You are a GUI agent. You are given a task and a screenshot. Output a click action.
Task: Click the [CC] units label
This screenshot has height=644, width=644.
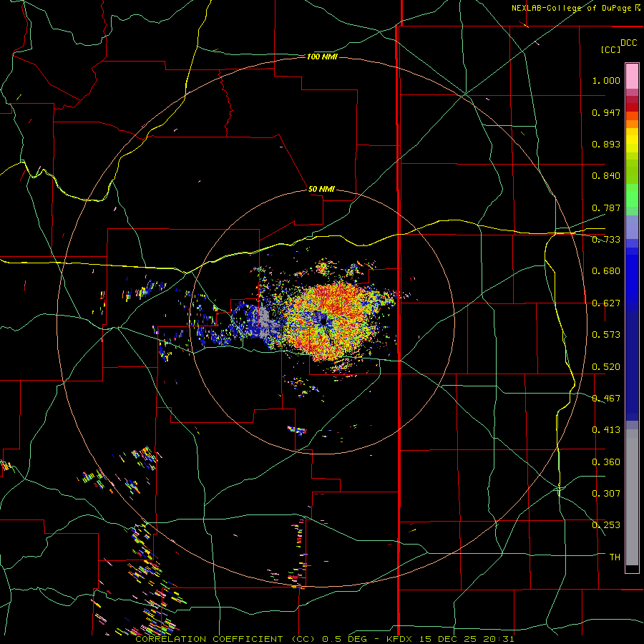click(610, 49)
